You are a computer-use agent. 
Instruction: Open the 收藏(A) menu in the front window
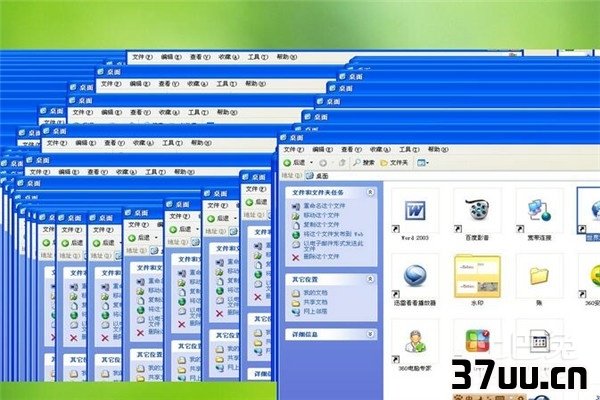380,149
